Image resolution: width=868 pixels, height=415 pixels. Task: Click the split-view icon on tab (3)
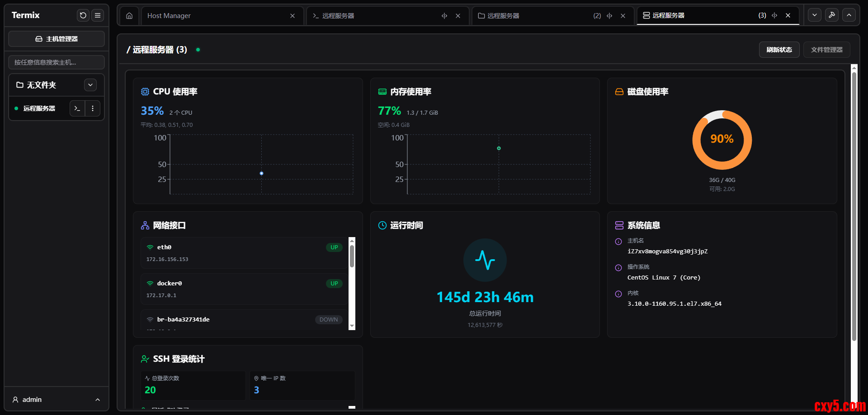[x=774, y=15]
